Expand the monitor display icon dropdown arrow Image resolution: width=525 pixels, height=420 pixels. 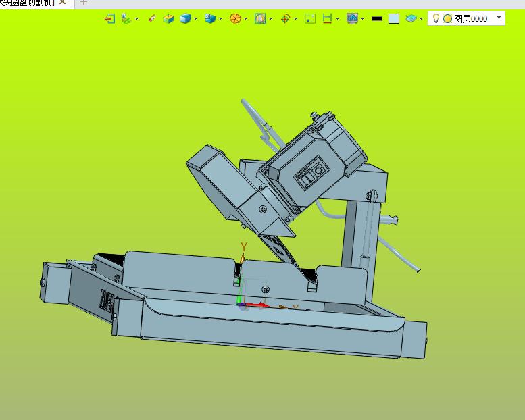pos(363,19)
